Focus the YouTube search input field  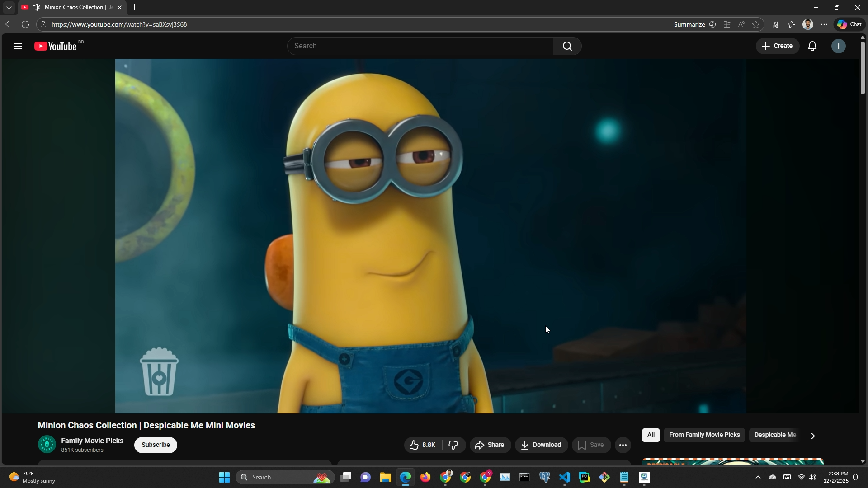[420, 46]
